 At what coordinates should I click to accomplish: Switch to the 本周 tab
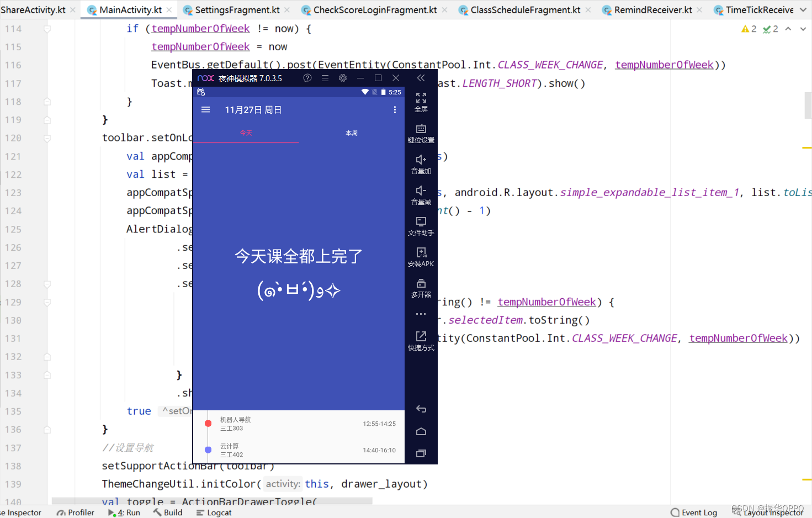[352, 133]
